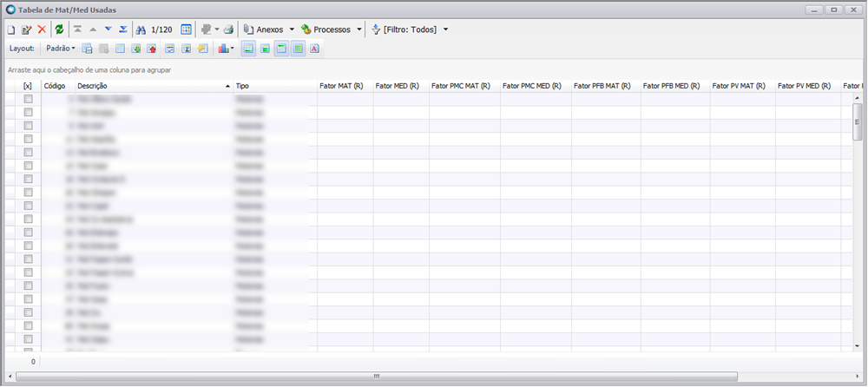Create a new record with blank page icon

coord(10,30)
